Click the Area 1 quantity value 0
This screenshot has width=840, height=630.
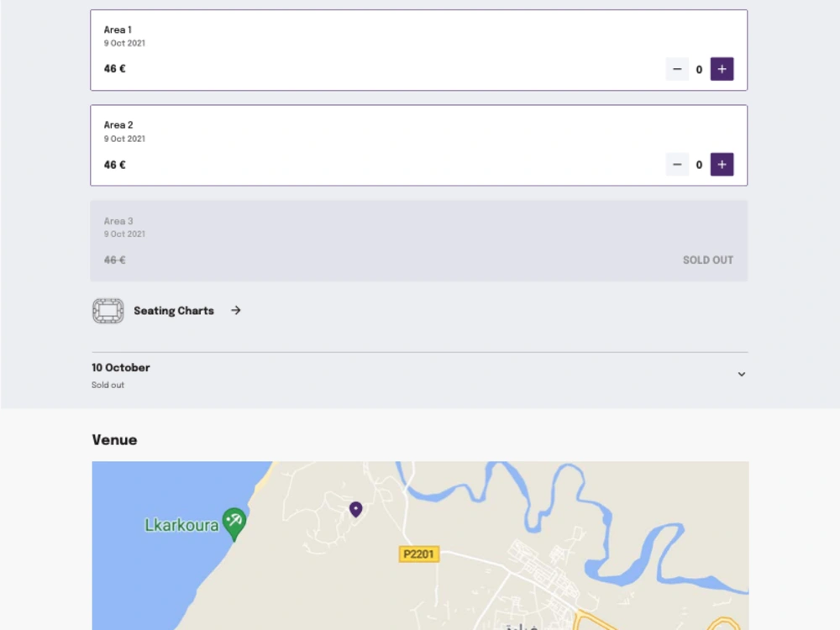[699, 70]
